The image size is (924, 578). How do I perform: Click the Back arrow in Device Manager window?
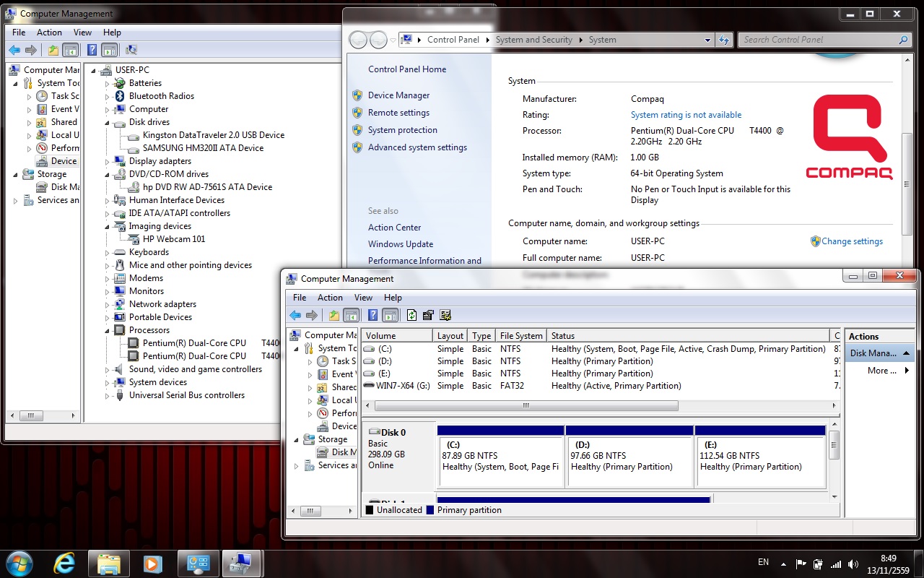tap(14, 50)
